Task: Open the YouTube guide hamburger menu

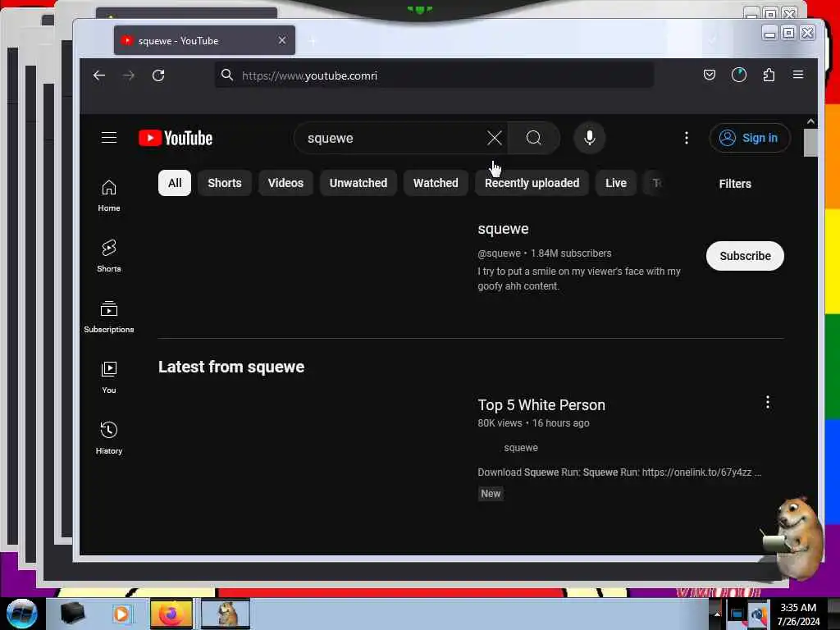Action: (x=109, y=138)
